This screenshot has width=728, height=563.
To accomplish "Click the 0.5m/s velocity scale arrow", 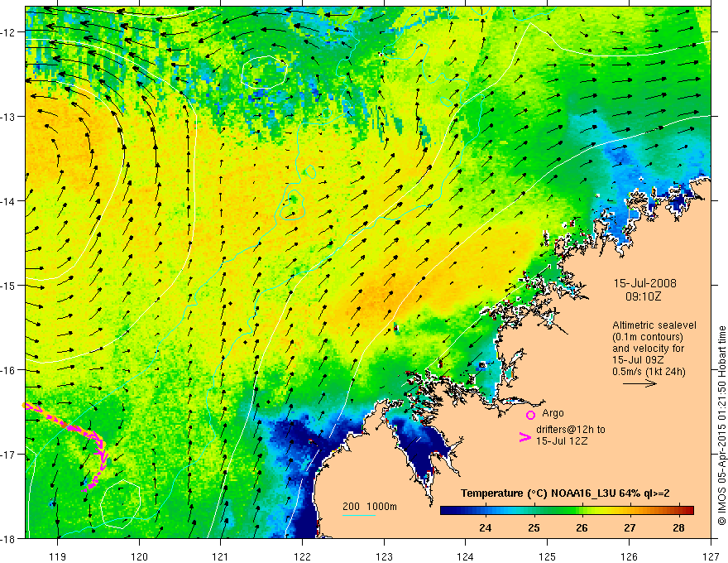I will tap(639, 383).
